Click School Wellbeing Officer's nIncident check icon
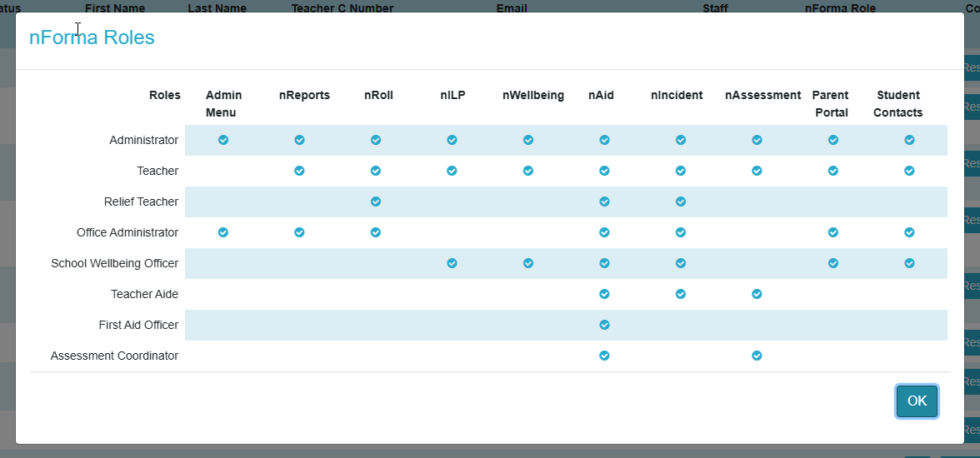 pos(681,263)
